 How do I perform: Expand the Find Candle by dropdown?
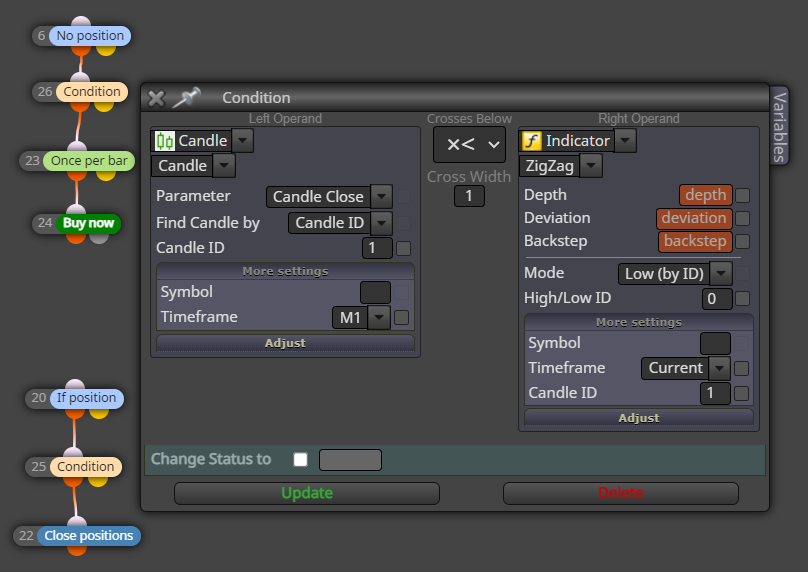point(382,223)
